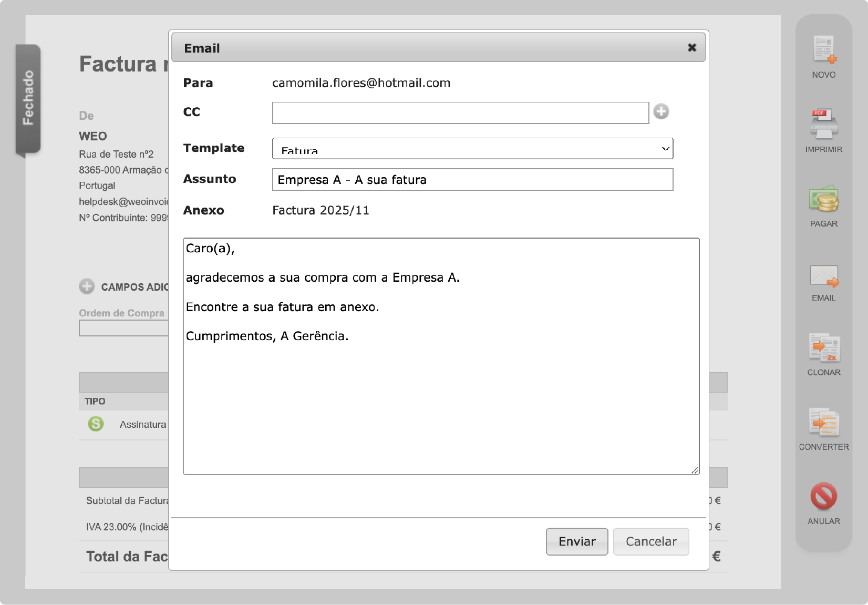Click the IMPRIMIR PDF printer icon

[823, 125]
